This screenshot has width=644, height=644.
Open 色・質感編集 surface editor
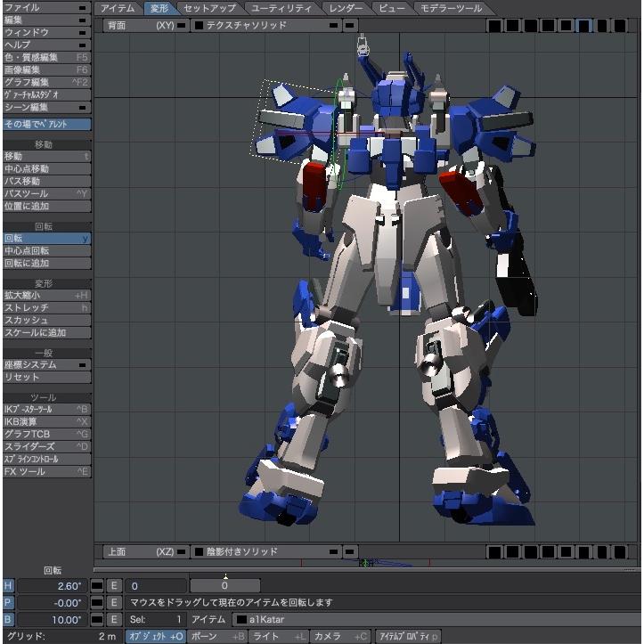(47, 57)
